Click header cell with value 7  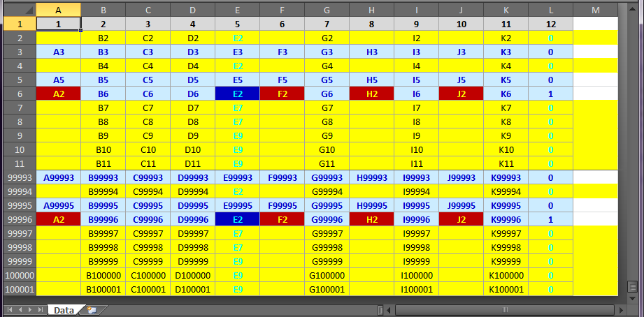327,24
